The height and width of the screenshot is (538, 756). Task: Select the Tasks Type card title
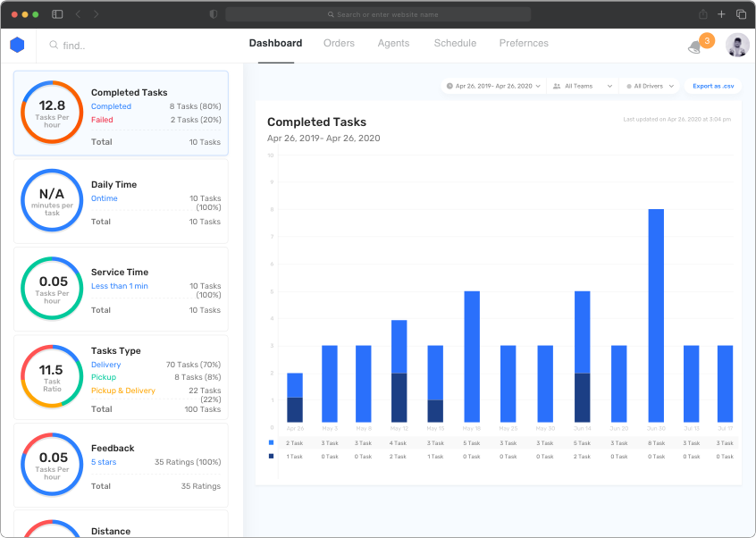click(x=115, y=351)
